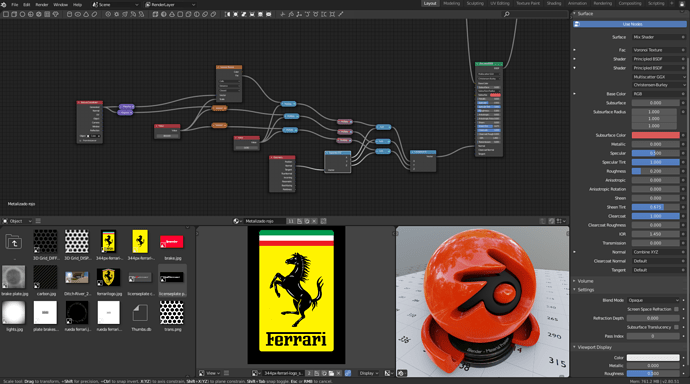Click Base Color RGB link button
The width and height of the screenshot is (690, 384).
click(655, 94)
